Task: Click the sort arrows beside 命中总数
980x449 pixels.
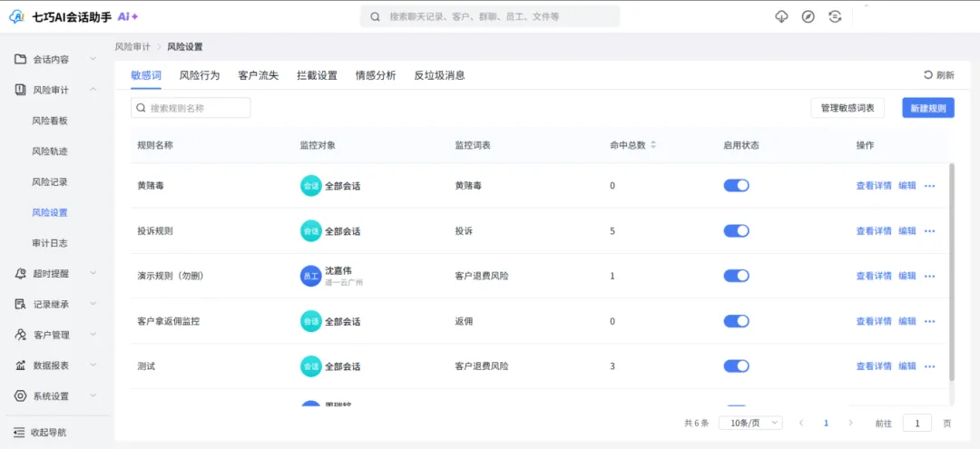Action: click(x=653, y=145)
